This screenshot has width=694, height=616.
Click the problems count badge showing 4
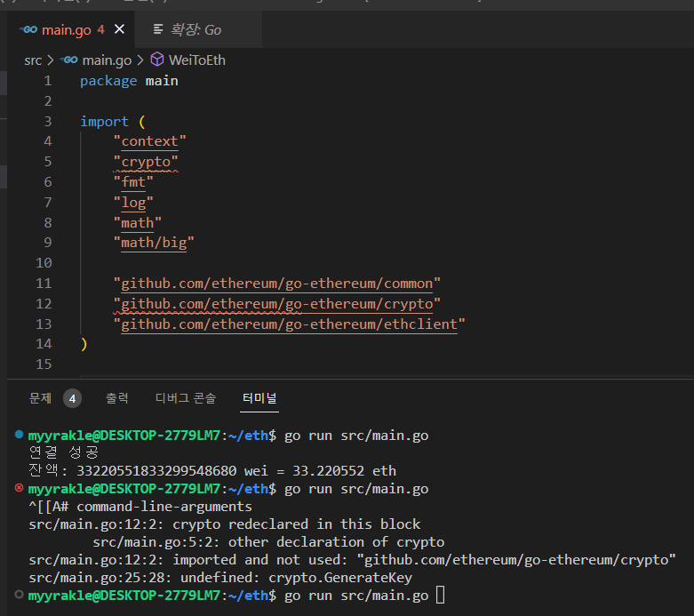click(72, 398)
